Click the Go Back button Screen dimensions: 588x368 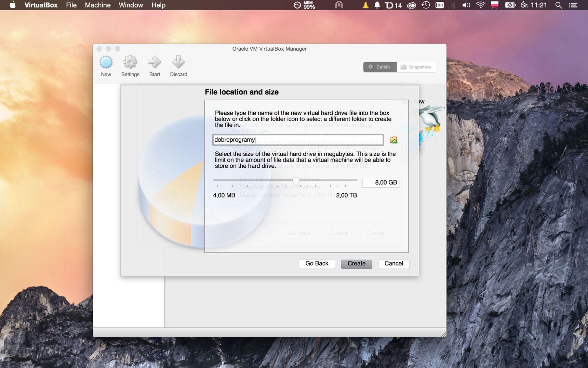[x=317, y=264]
